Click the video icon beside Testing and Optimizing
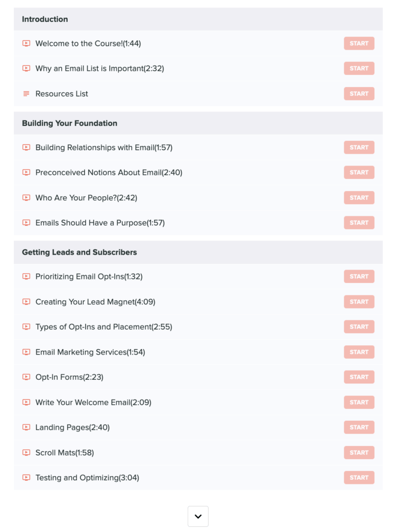397x532 pixels. [26, 478]
